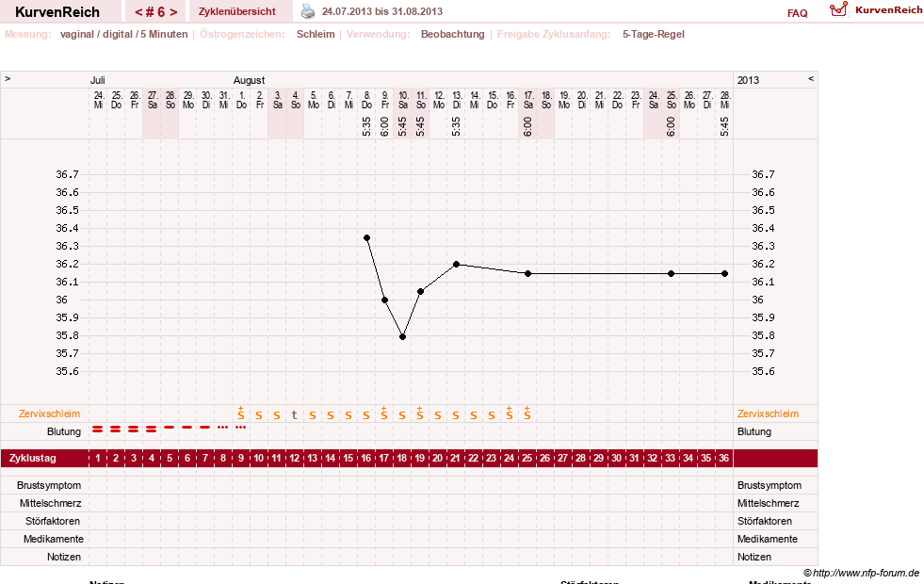Click the date header '28. Mi' at the end
This screenshot has height=584, width=924.
click(725, 100)
